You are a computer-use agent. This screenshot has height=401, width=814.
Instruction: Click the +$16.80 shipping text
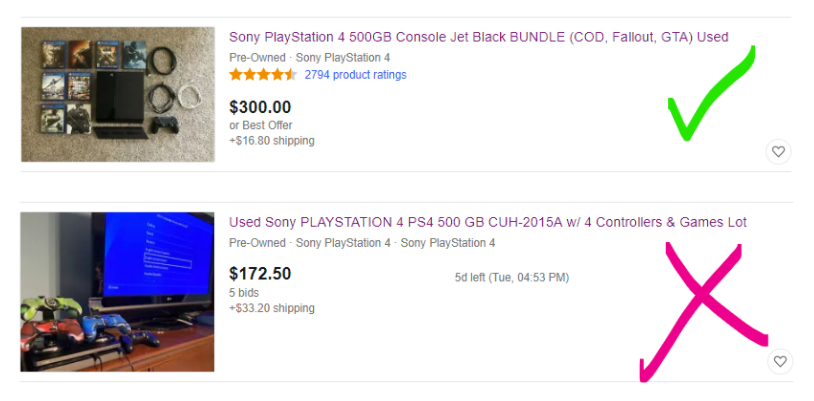pyautogui.click(x=271, y=141)
